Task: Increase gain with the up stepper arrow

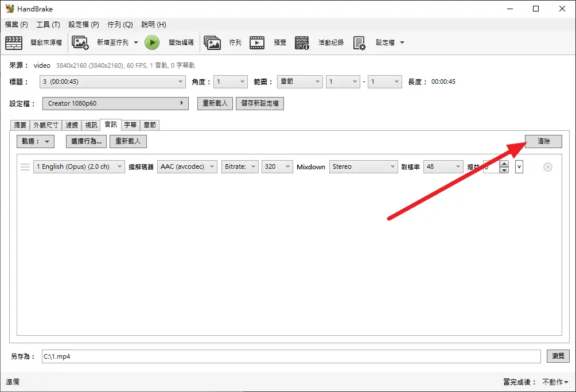Action: click(504, 164)
